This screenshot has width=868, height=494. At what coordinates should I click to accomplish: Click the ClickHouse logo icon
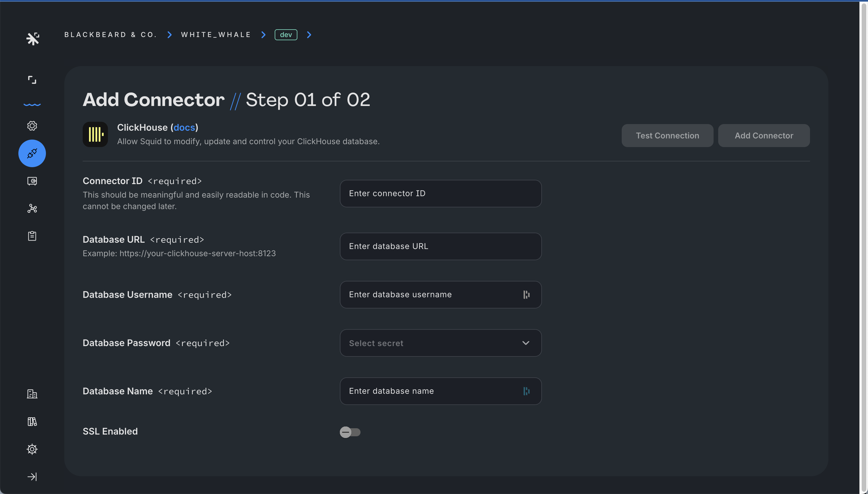95,134
